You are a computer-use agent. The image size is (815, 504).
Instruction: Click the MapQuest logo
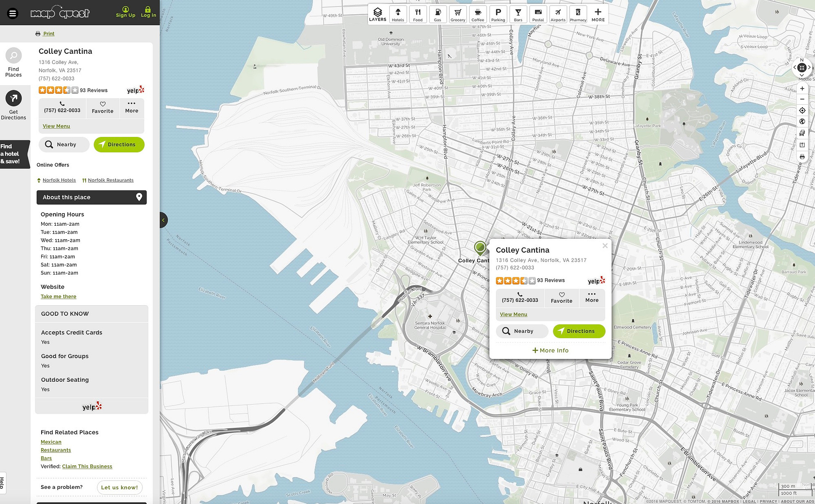point(60,13)
